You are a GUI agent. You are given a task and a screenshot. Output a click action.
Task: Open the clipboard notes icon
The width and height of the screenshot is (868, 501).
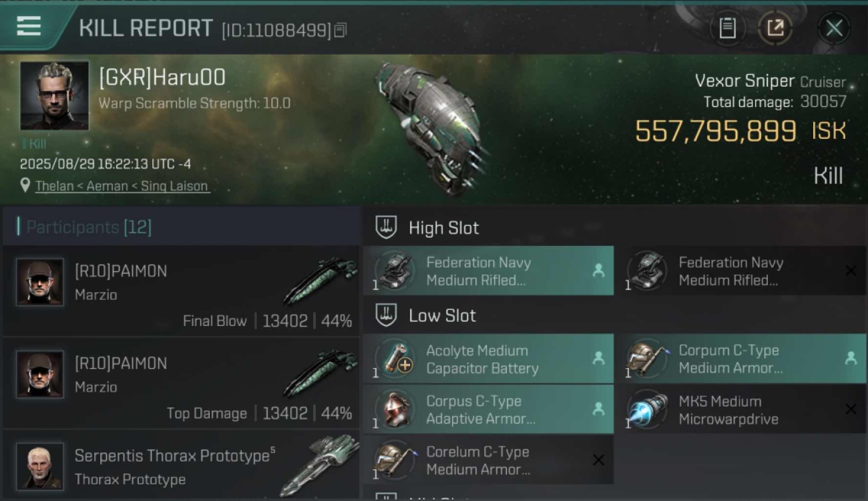727,28
